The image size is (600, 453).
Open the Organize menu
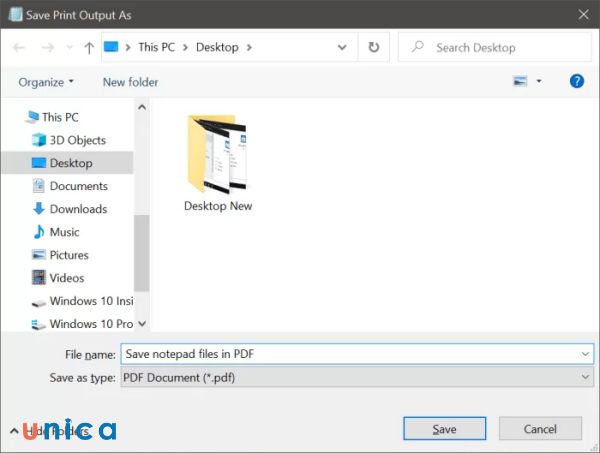point(46,82)
